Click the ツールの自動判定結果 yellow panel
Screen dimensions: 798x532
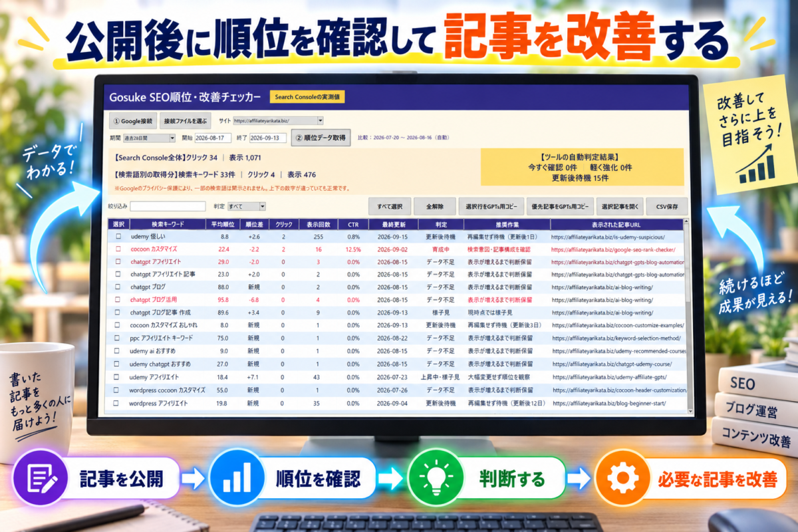click(583, 168)
